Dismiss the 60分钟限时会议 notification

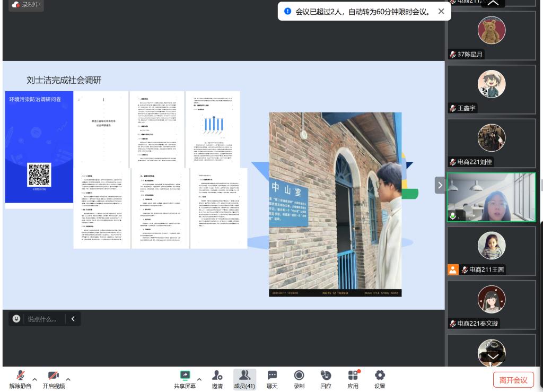click(x=441, y=11)
